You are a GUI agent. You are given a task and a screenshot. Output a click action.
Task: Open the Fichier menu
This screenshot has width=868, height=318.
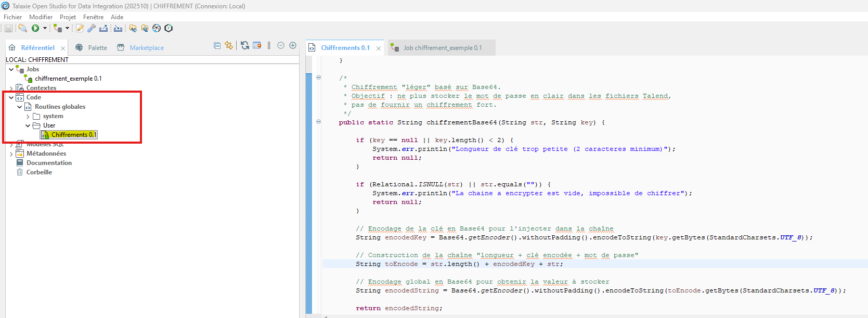[x=13, y=17]
